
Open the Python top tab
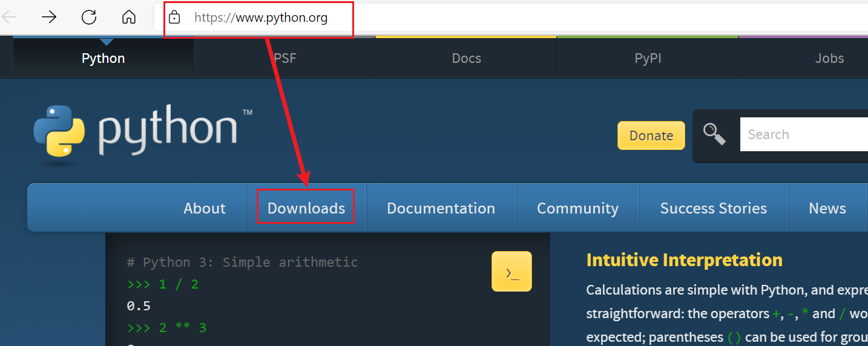coord(103,58)
